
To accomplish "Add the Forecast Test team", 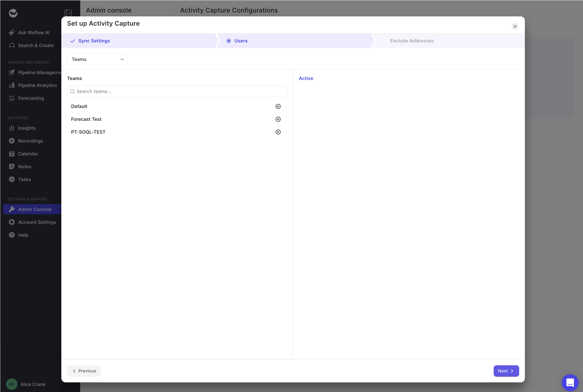I will tap(278, 119).
